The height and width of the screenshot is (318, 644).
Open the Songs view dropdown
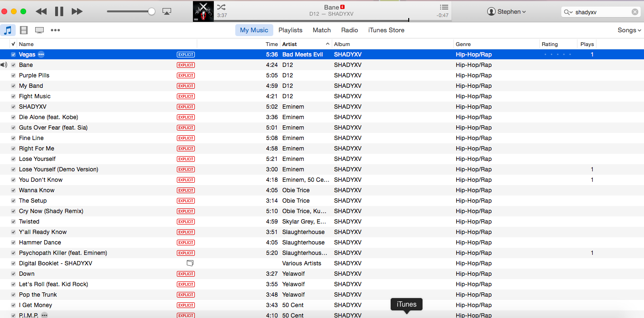(x=629, y=30)
